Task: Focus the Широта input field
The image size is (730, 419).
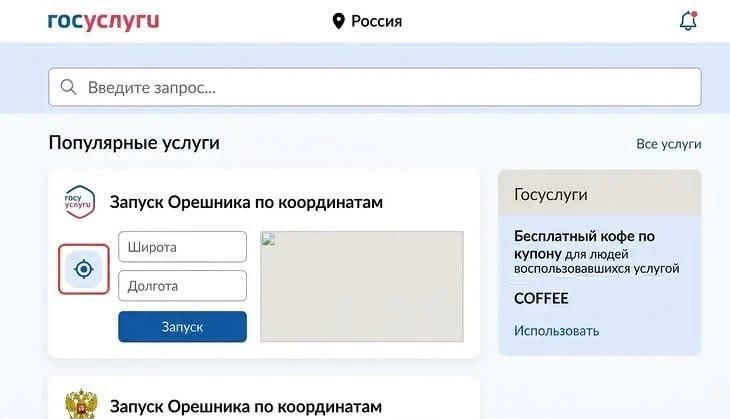Action: [182, 247]
